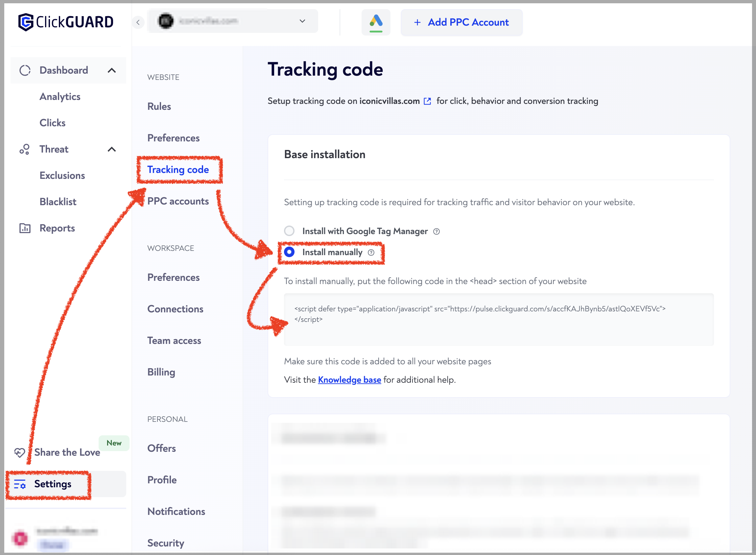Select Tracking code settings tab
This screenshot has height=555, width=756.
(178, 170)
